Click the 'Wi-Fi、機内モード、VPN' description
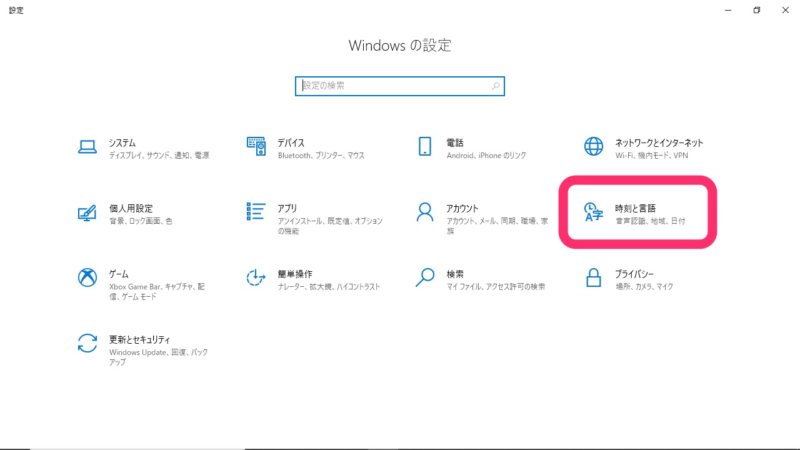 (652, 156)
